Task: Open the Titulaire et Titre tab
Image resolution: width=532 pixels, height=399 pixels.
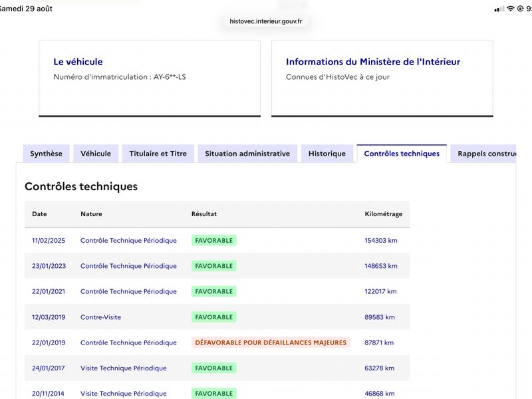Action: (158, 154)
